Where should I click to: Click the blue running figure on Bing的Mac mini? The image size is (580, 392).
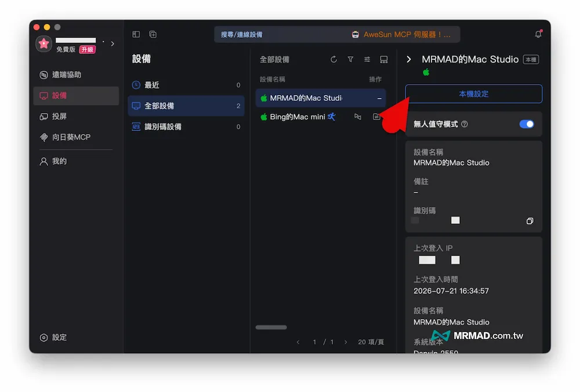331,117
